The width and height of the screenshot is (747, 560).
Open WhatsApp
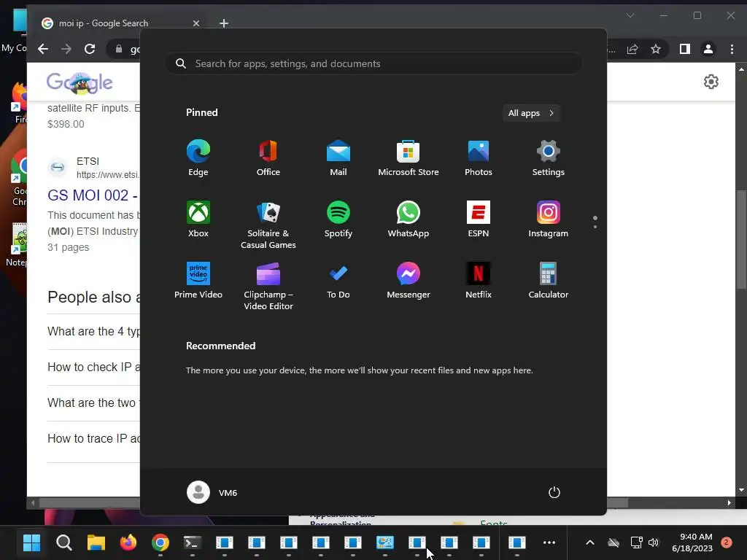click(x=409, y=219)
